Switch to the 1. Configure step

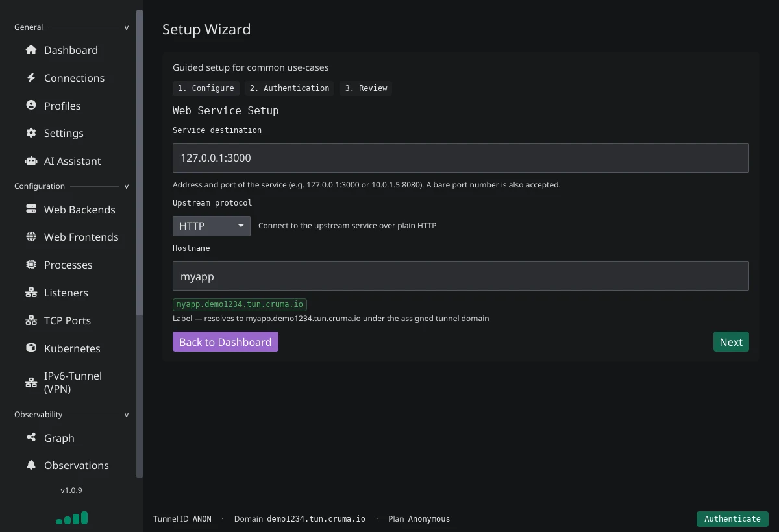pos(206,88)
